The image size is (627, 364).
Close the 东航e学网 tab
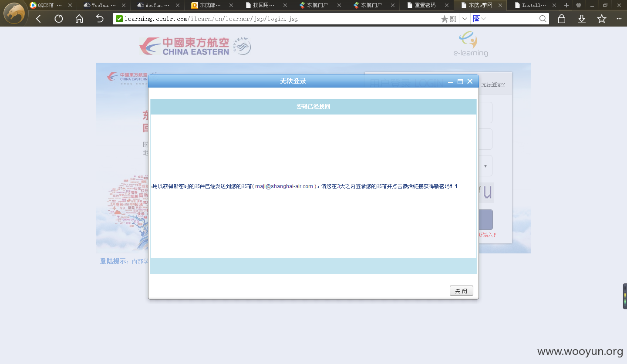point(500,5)
